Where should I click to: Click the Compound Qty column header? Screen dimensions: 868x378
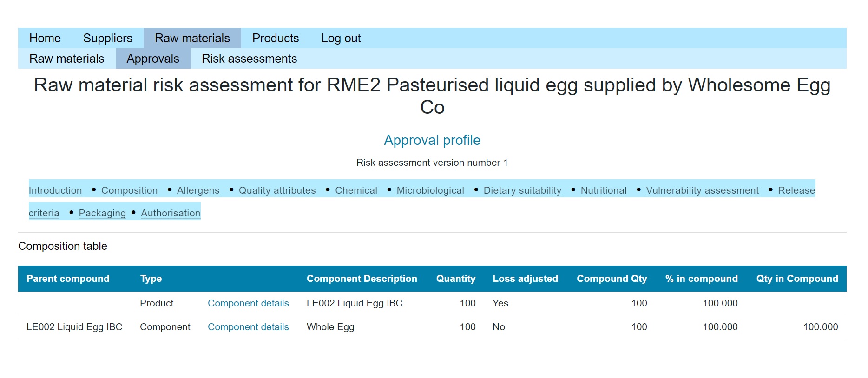[612, 279]
